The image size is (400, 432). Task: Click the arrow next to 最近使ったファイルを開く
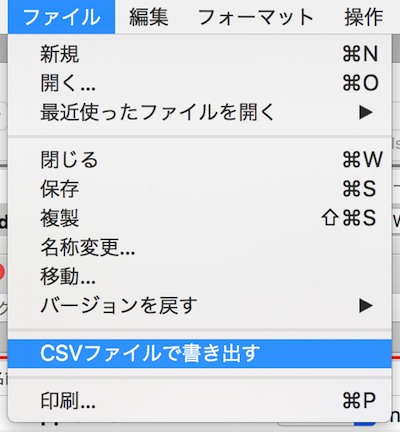(366, 112)
